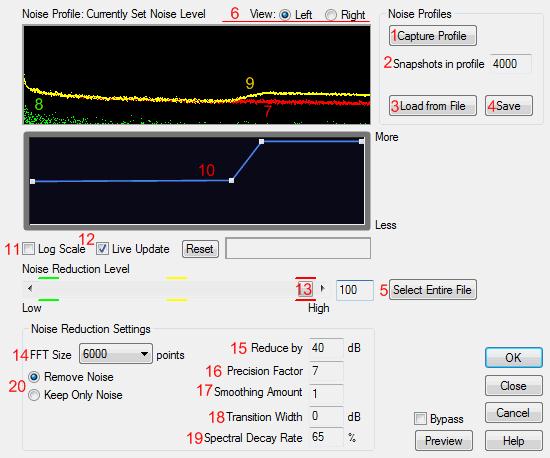Viewport: 550px width, 458px height.
Task: Toggle the Live Update checkbox
Action: pos(102,249)
